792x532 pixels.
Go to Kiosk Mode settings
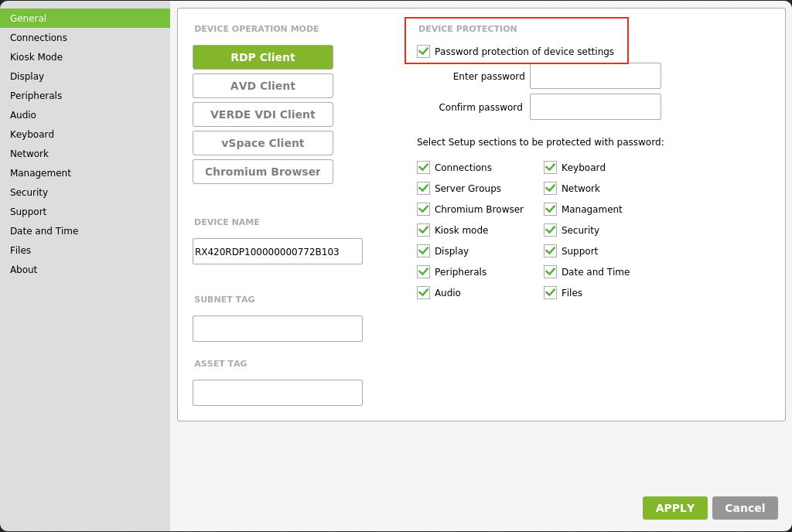[x=85, y=56]
